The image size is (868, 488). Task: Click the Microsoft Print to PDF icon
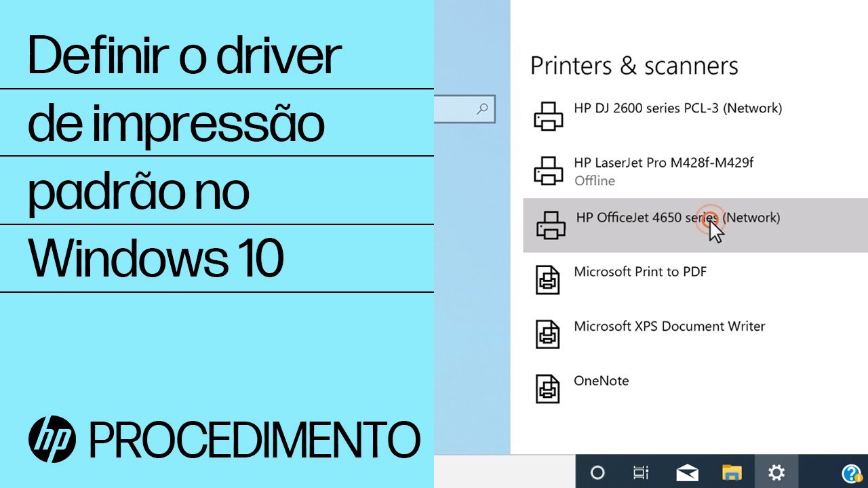pos(548,279)
